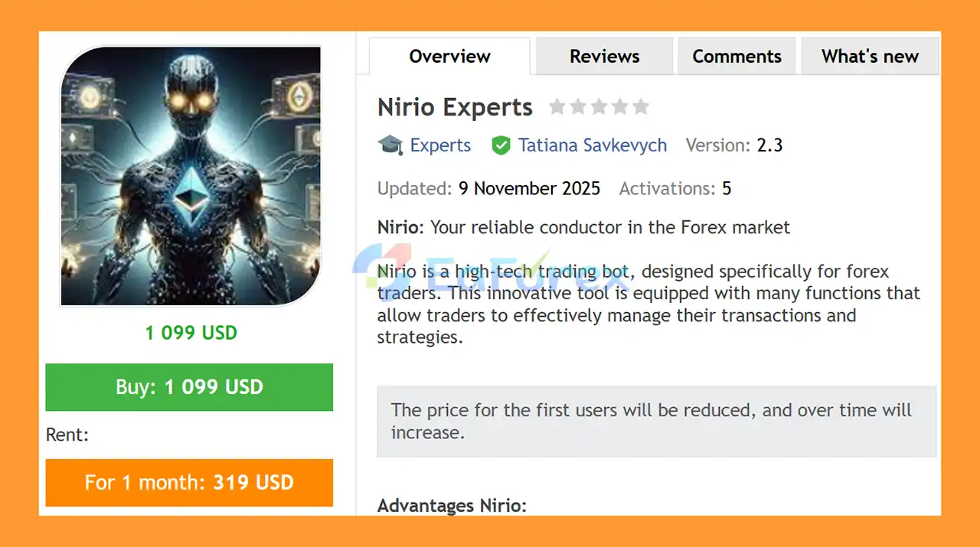Image resolution: width=980 pixels, height=547 pixels.
Task: Click the graduation cap category icon
Action: pyautogui.click(x=390, y=145)
